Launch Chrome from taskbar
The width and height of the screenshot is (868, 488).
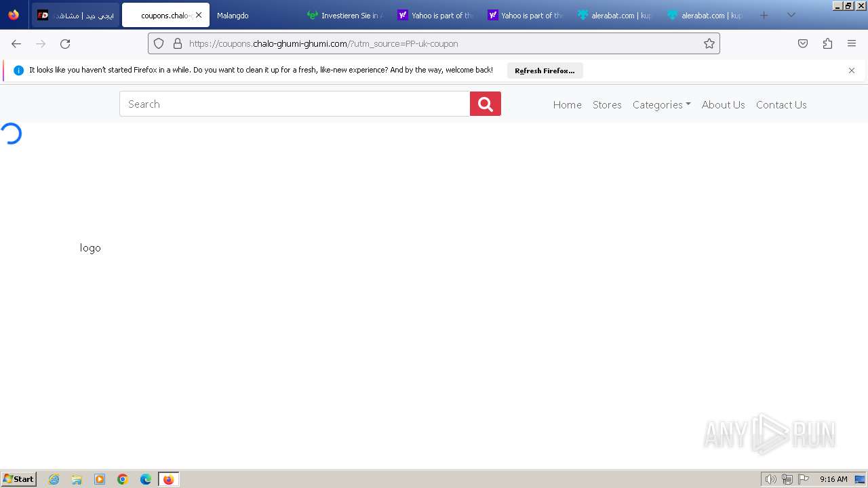click(x=123, y=479)
